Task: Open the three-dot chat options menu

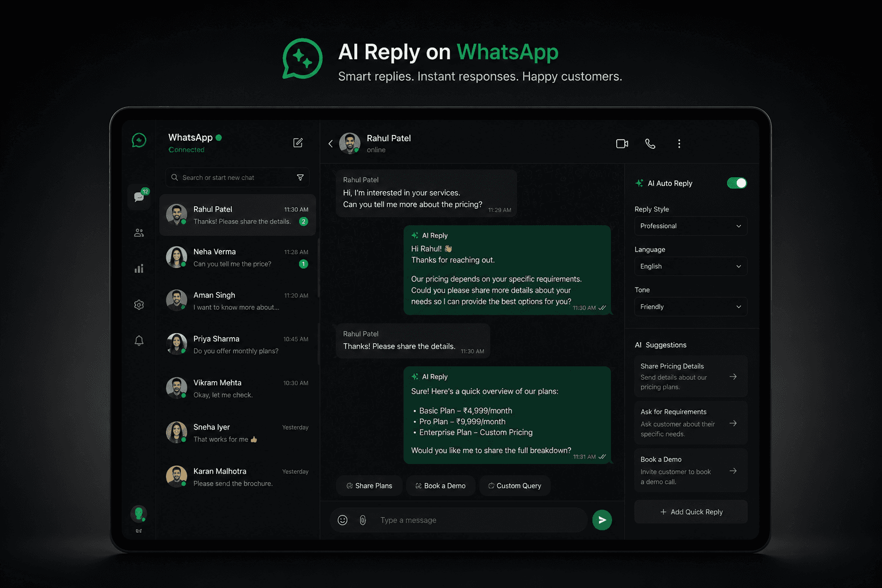Action: [x=679, y=144]
